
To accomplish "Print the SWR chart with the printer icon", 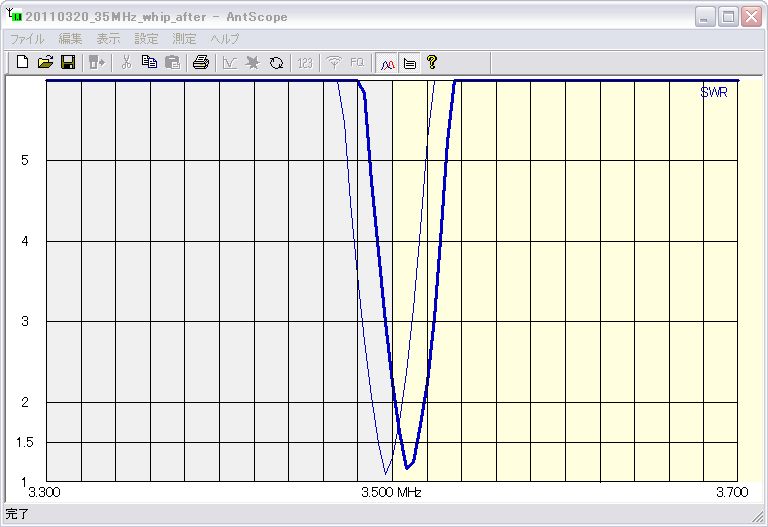I will click(201, 62).
